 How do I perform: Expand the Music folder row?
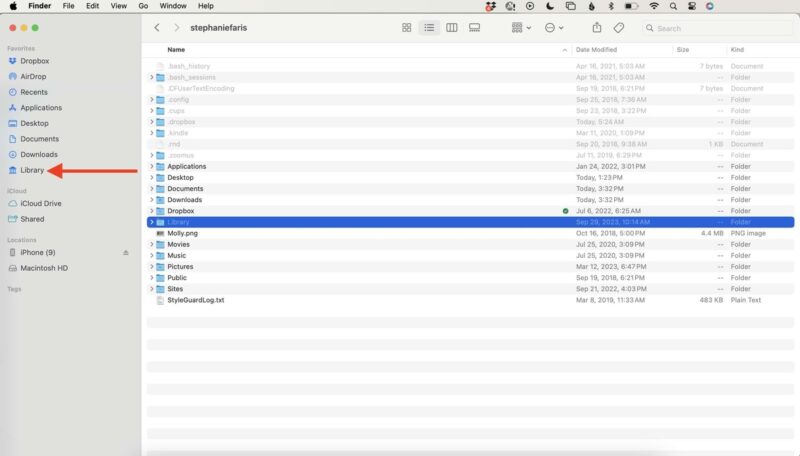[152, 256]
